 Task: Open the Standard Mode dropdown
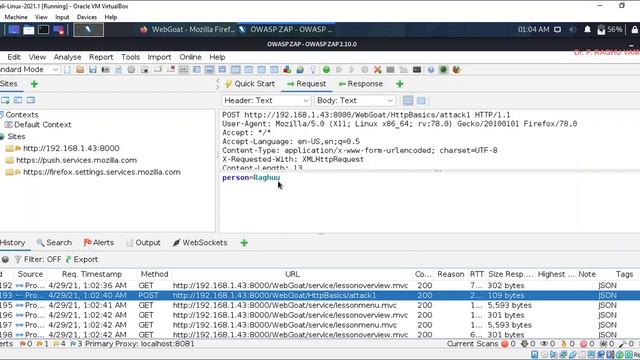tap(29, 70)
